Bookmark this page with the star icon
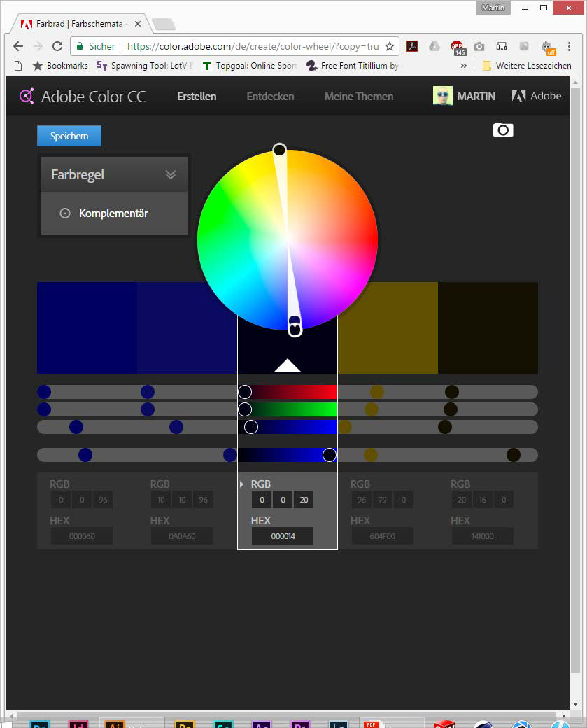 [x=390, y=46]
